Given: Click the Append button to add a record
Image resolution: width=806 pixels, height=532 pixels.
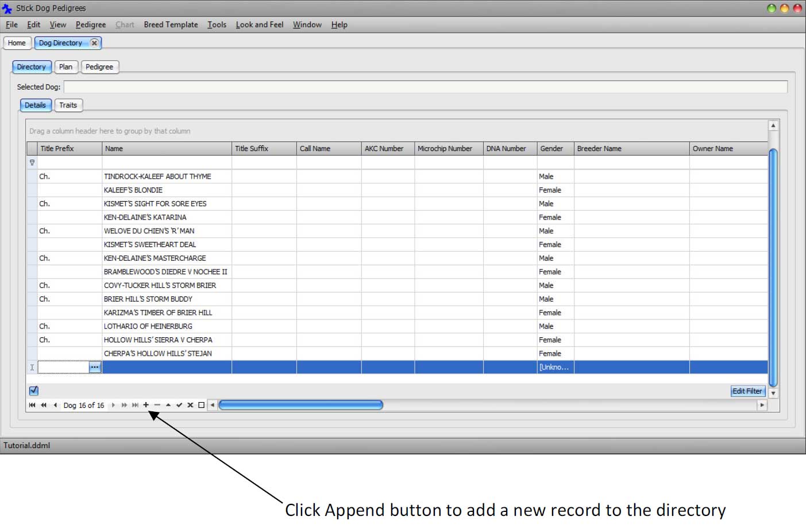Looking at the screenshot, I should click(146, 405).
